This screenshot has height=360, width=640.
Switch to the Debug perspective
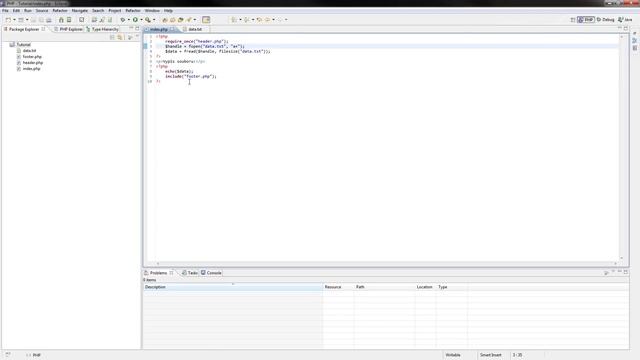[605, 20]
